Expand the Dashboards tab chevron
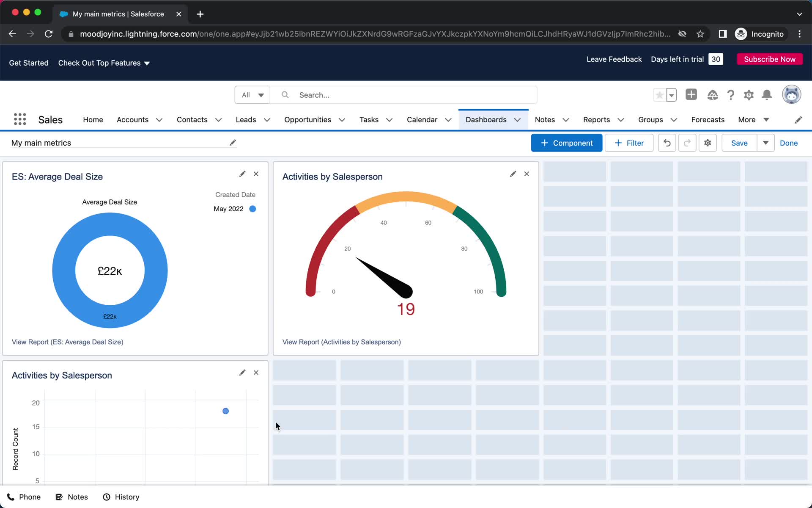The height and width of the screenshot is (508, 812). (x=517, y=120)
